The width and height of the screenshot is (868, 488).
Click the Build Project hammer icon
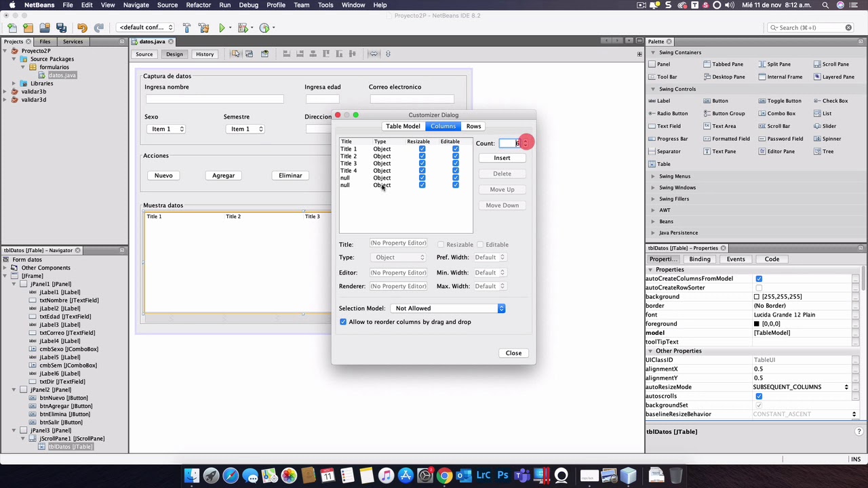click(186, 28)
